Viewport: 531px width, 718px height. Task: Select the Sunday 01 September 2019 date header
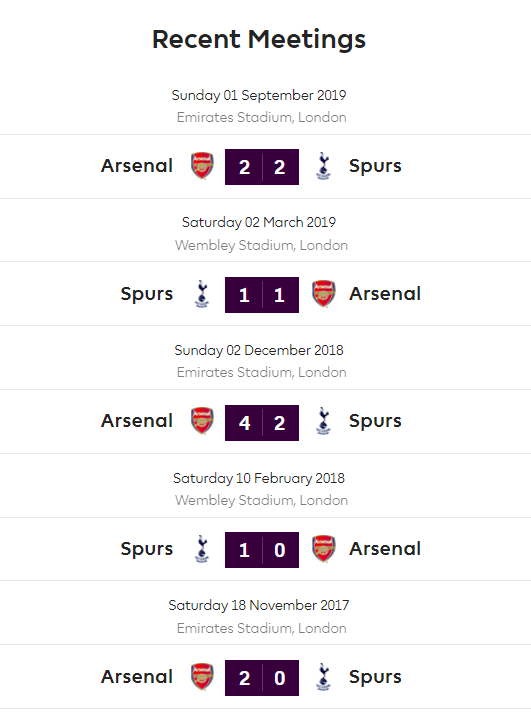(259, 95)
